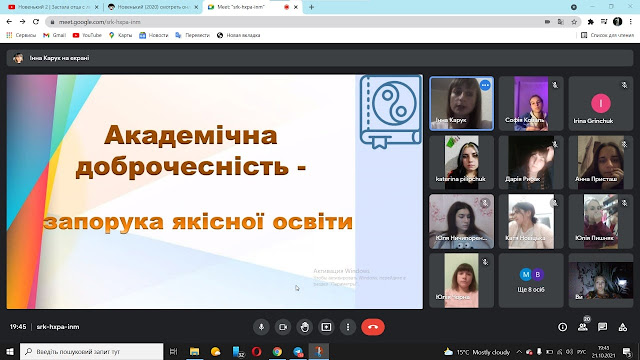Show the participants list
Viewport: 640px width, 360px height.
(582, 327)
